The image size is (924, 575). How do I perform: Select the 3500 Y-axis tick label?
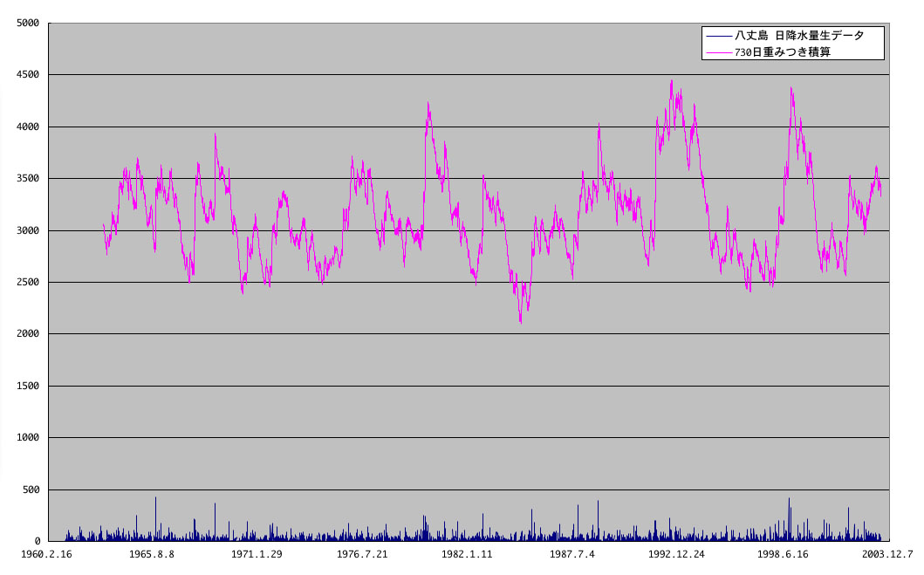click(28, 179)
